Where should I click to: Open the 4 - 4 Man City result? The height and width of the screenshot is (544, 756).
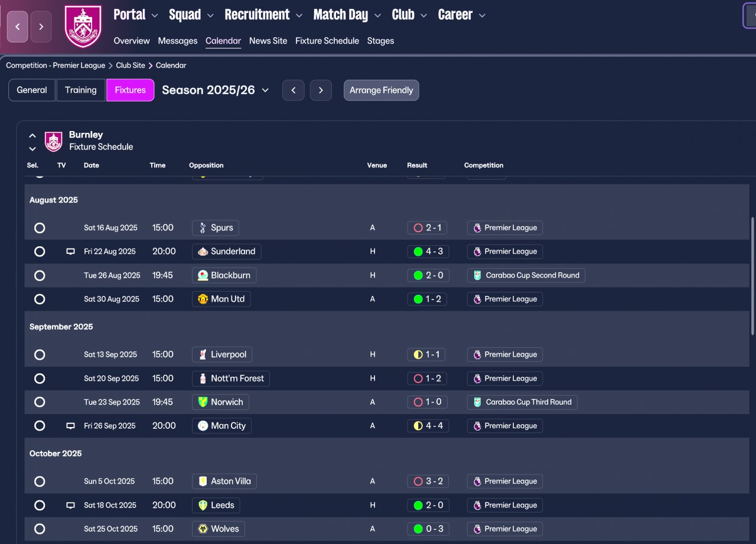tap(428, 426)
